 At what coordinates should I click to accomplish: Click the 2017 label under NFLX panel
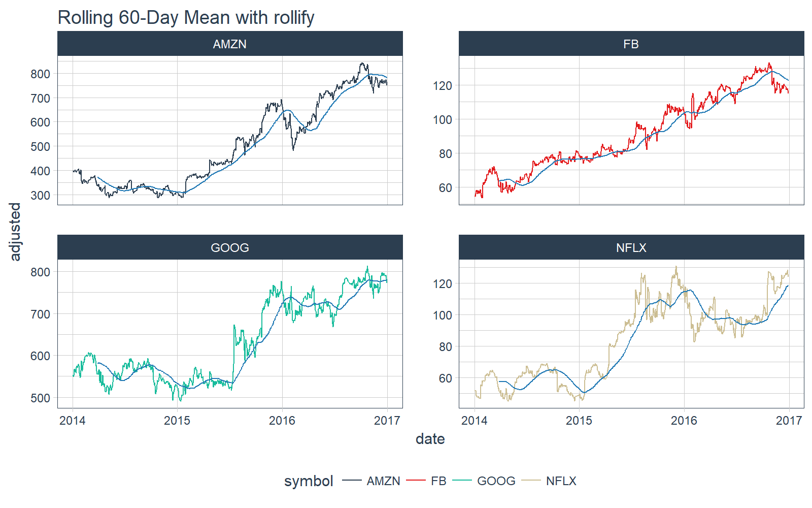point(789,421)
